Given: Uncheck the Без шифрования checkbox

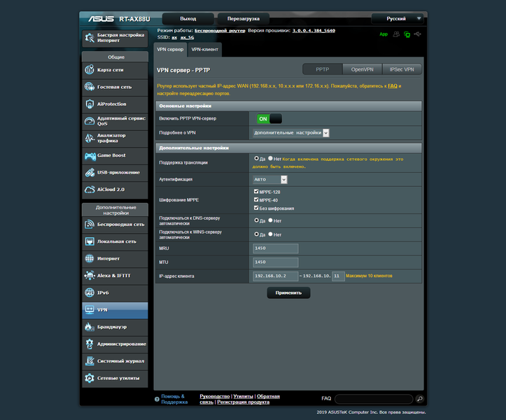Looking at the screenshot, I should coord(256,208).
